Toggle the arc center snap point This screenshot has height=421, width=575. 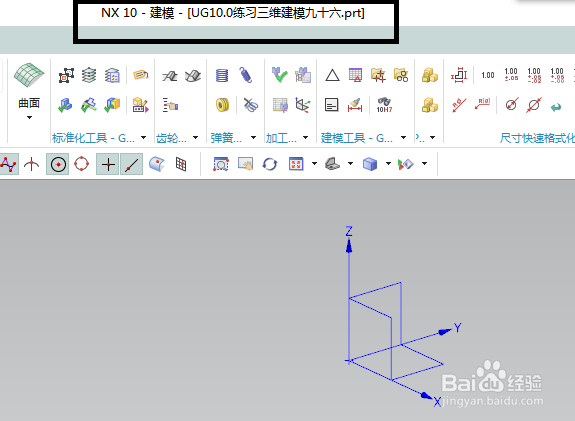[x=58, y=164]
